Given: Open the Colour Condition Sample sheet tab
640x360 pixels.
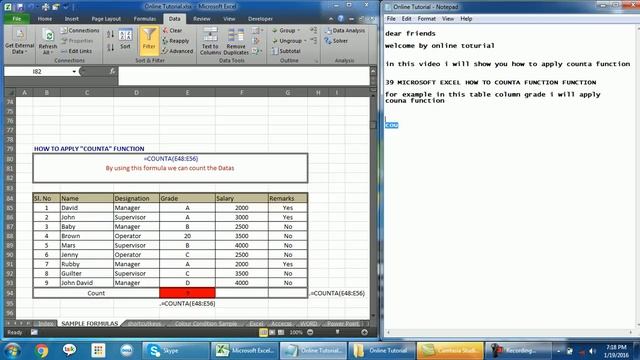Looking at the screenshot, I should click(206, 324).
